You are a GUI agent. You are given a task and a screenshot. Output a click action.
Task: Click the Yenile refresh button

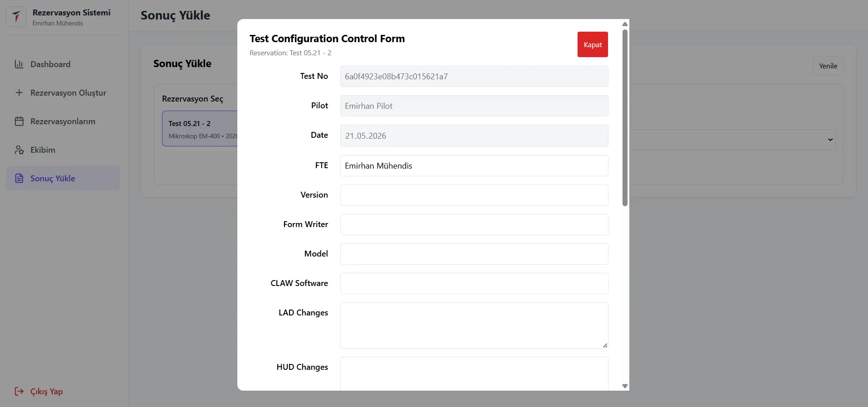828,66
